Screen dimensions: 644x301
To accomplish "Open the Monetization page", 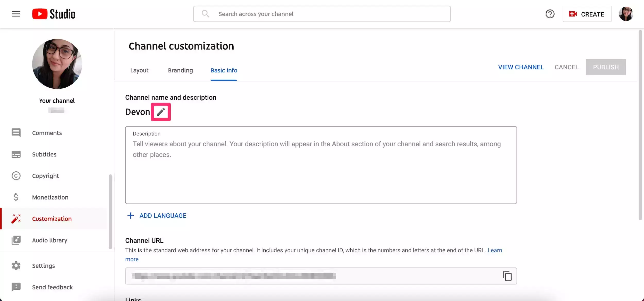I will (50, 197).
